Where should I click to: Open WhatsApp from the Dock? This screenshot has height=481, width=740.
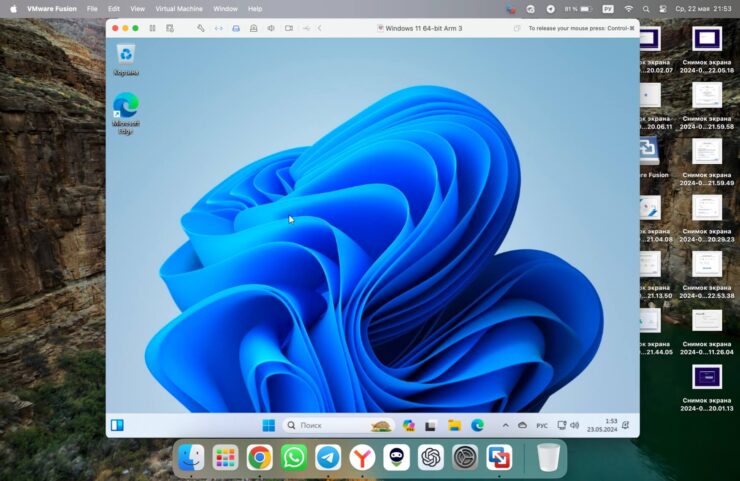pos(294,457)
